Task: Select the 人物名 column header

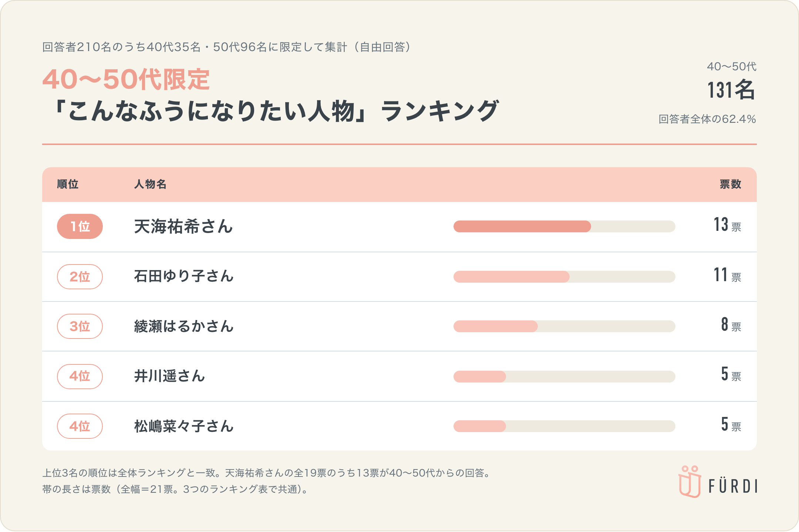Action: coord(150,184)
